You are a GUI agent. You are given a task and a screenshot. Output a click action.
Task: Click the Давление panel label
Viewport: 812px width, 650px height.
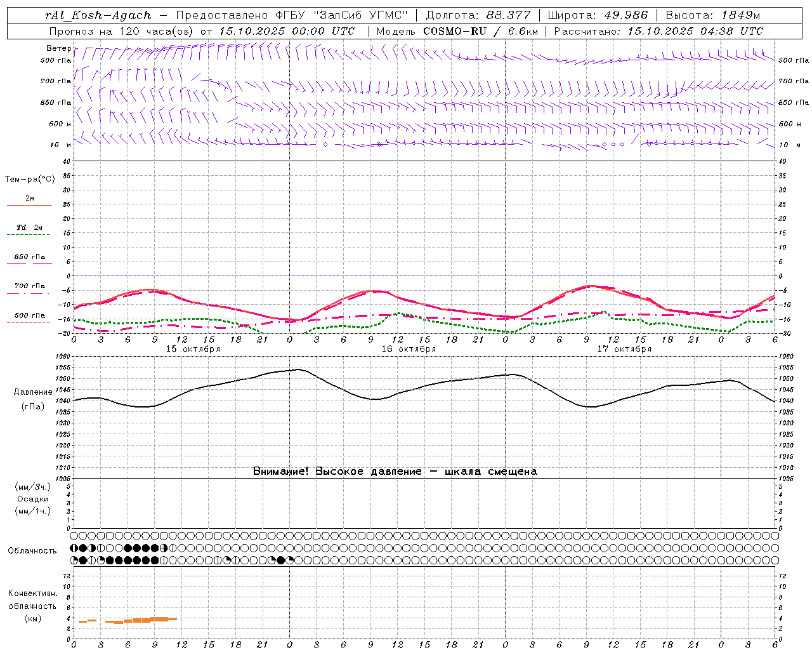click(x=32, y=392)
